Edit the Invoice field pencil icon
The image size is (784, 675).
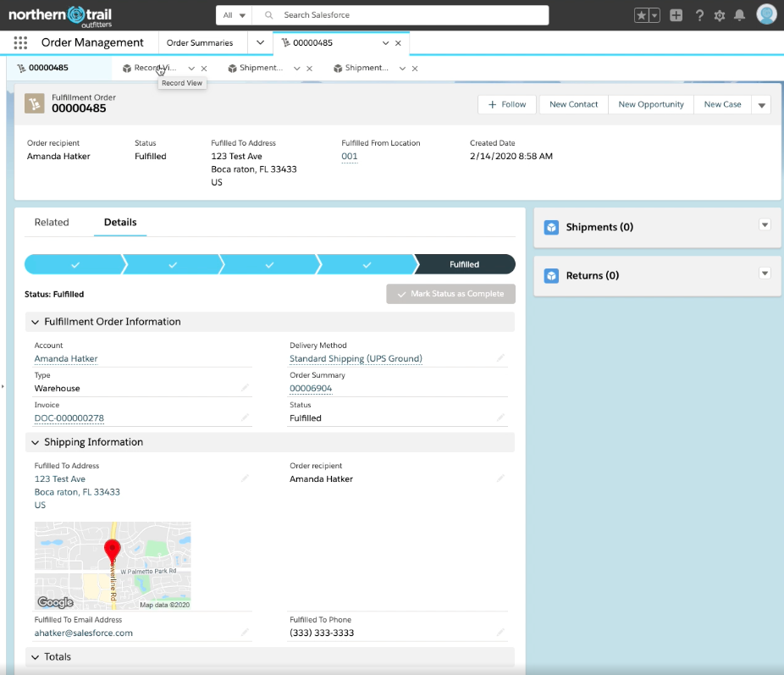point(245,417)
